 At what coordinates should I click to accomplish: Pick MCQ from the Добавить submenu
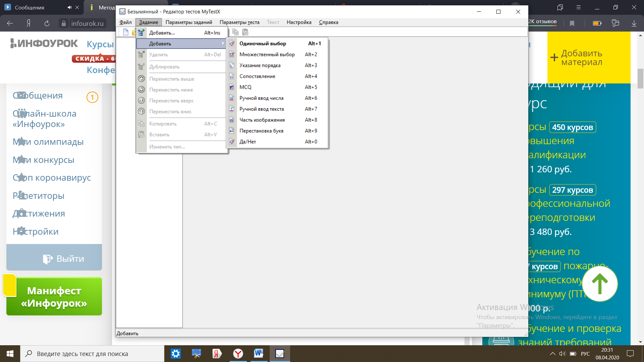point(277,87)
